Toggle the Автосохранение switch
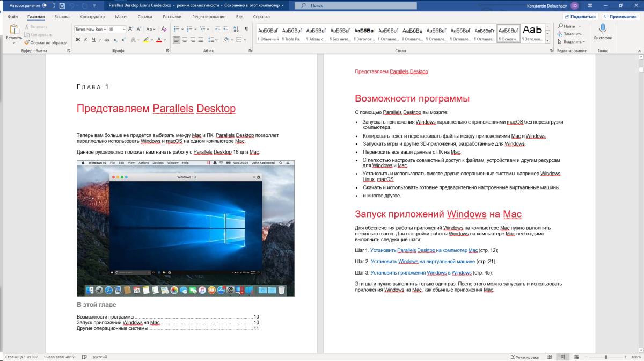 pyautogui.click(x=48, y=5)
